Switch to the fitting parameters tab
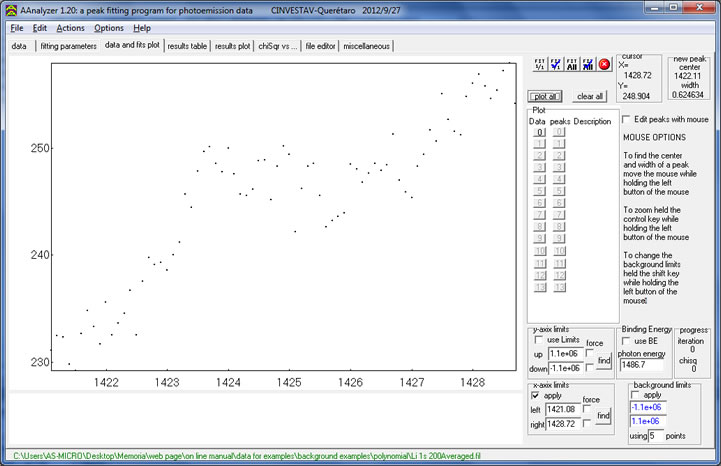This screenshot has height=466, width=721. pos(68,46)
